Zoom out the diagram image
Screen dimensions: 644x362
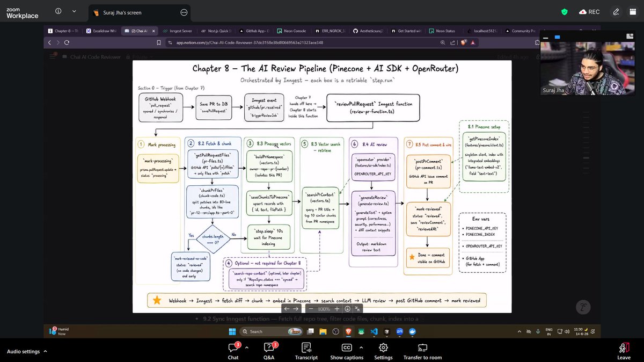(x=310, y=309)
